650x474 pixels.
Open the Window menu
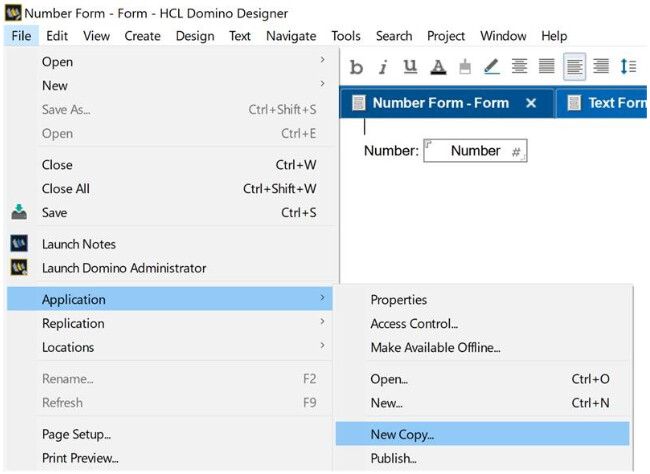503,36
